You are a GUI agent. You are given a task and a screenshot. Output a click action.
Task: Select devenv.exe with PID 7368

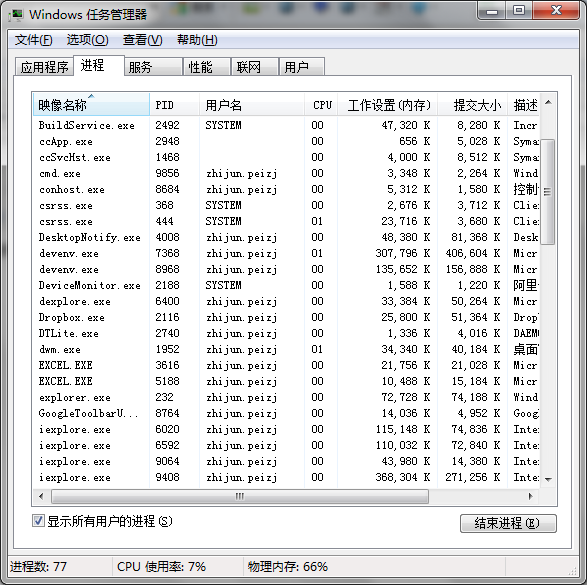(x=286, y=253)
